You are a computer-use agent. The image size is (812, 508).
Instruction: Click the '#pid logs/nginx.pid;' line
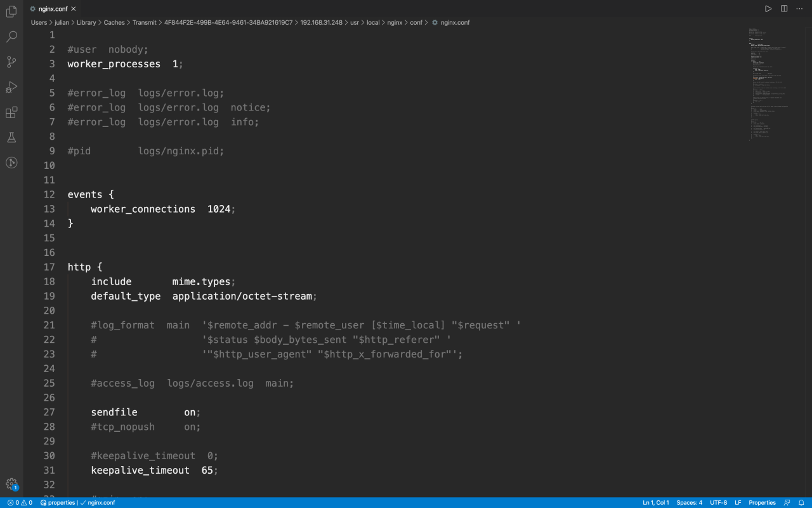click(146, 150)
